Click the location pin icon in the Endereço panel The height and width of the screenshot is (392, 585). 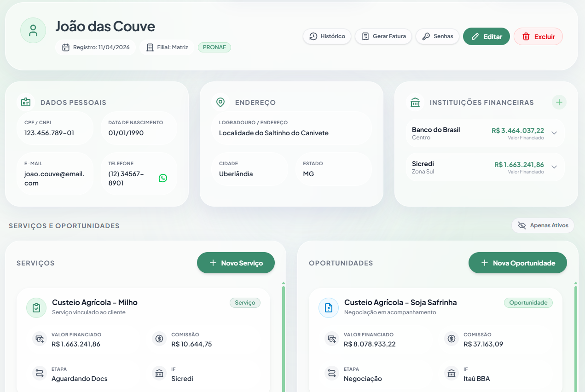tap(220, 102)
